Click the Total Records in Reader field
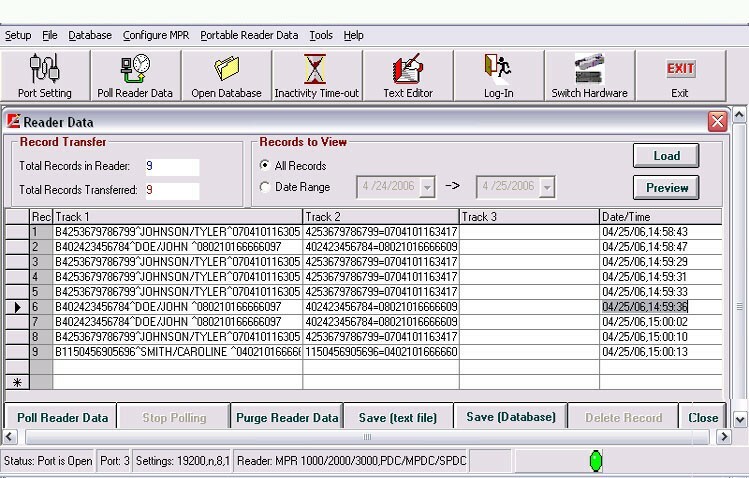Viewport: 749px width, 478px height. pyautogui.click(x=172, y=166)
